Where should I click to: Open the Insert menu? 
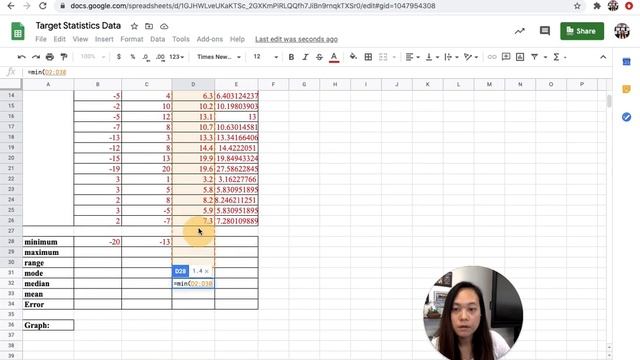coord(104,39)
